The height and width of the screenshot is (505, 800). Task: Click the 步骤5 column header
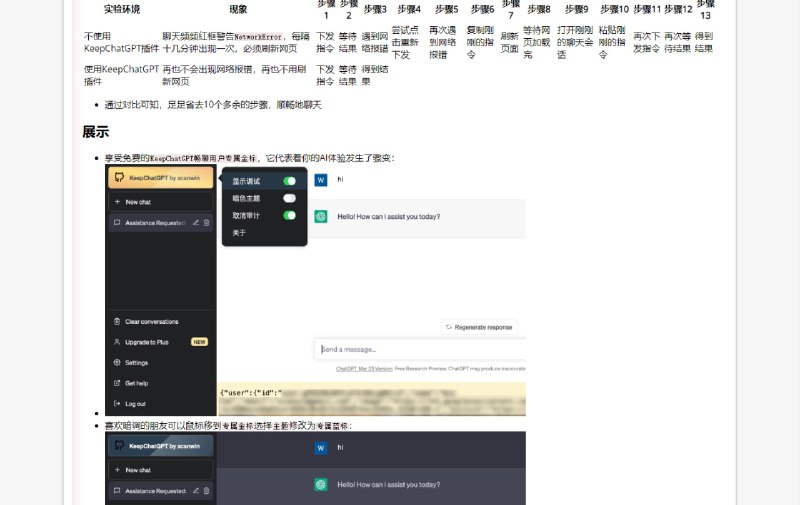446,9
